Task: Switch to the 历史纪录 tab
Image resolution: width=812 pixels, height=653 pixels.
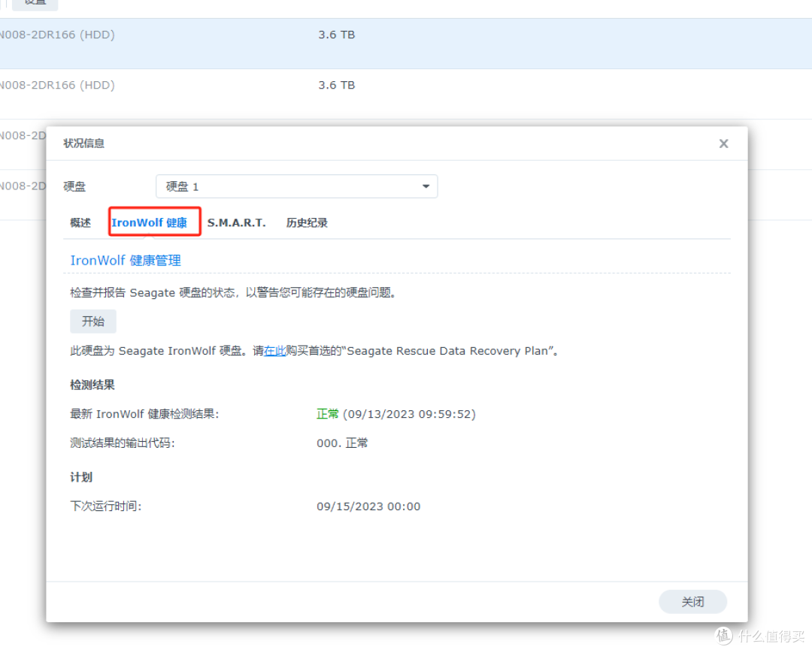Action: point(307,222)
